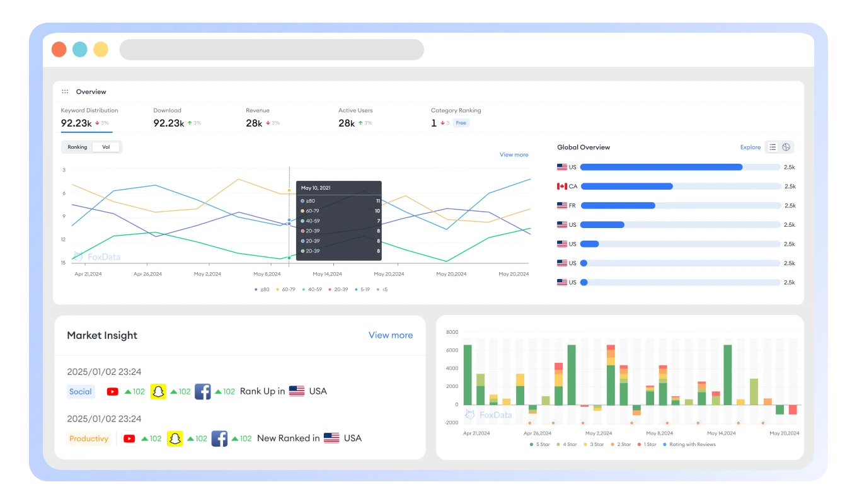Select the Active Users metric tab
The width and height of the screenshot is (857, 504).
point(355,117)
